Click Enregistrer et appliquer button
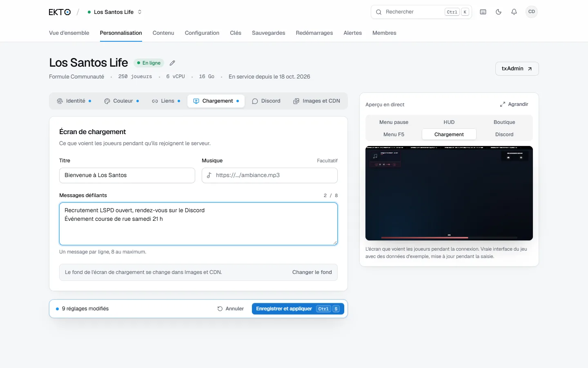The width and height of the screenshot is (588, 368). pyautogui.click(x=298, y=309)
